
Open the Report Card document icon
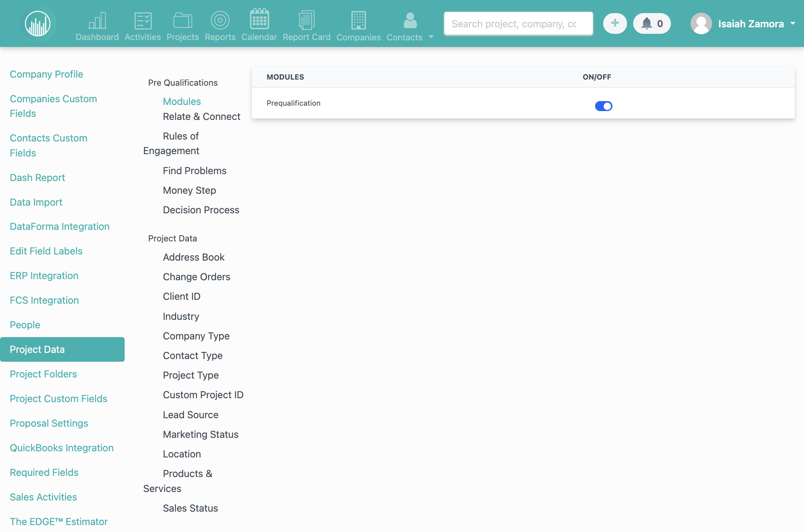307,20
